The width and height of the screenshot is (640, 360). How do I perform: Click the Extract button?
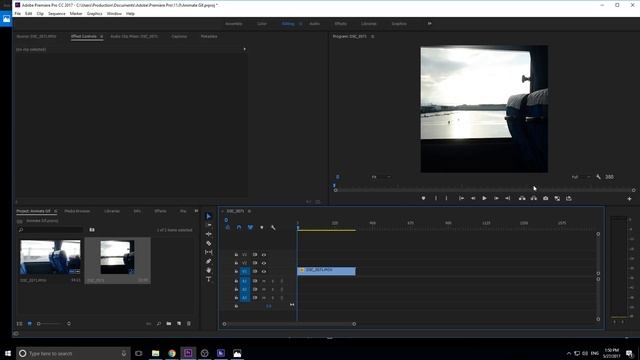[533, 198]
